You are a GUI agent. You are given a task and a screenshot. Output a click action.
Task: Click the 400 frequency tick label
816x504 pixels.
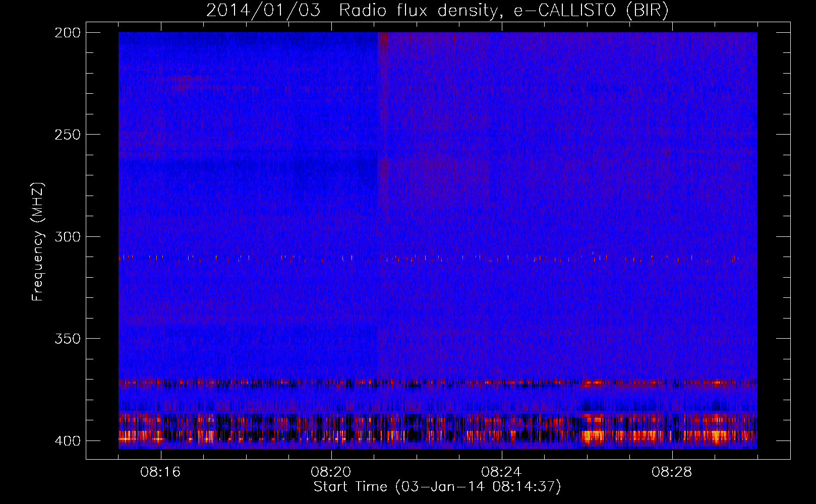[68, 440]
